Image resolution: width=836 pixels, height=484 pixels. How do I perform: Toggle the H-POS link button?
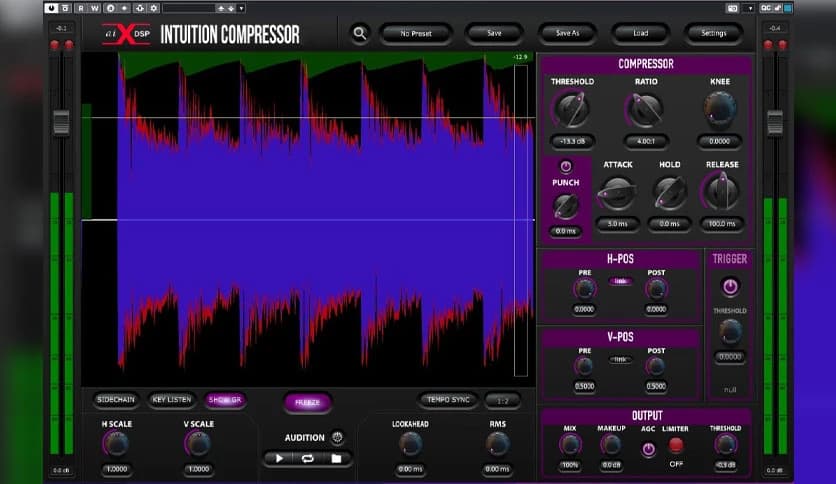point(620,281)
